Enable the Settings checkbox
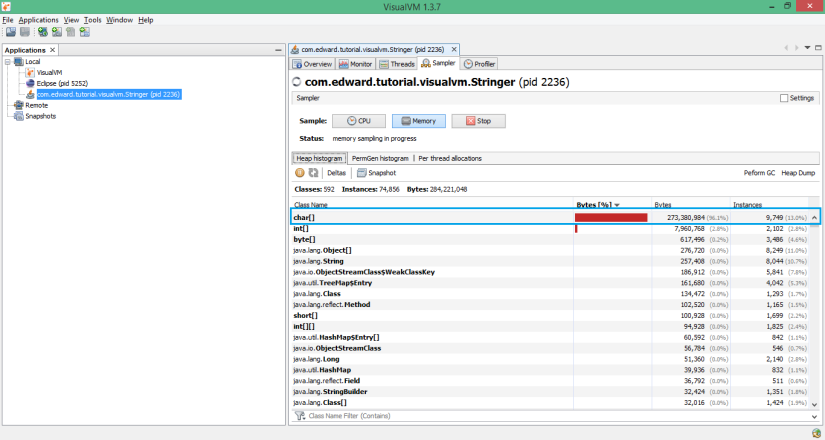Image resolution: width=825 pixels, height=440 pixels. pyautogui.click(x=784, y=98)
